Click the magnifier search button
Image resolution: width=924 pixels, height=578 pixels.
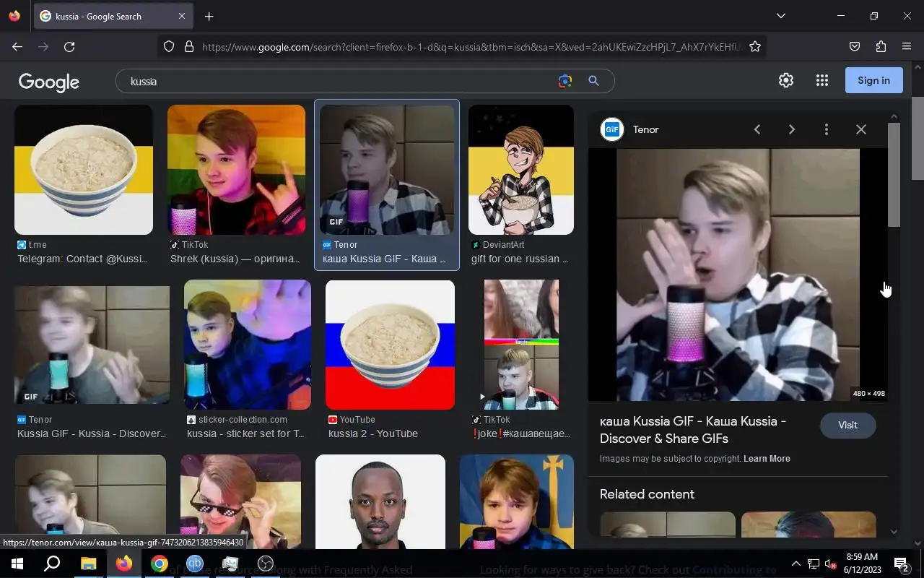[x=593, y=81]
